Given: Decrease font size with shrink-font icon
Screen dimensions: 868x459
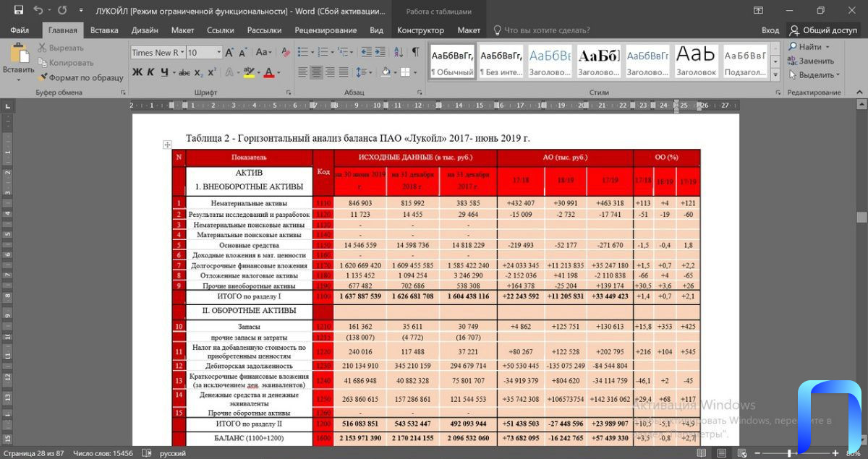Looking at the screenshot, I should click(x=242, y=53).
